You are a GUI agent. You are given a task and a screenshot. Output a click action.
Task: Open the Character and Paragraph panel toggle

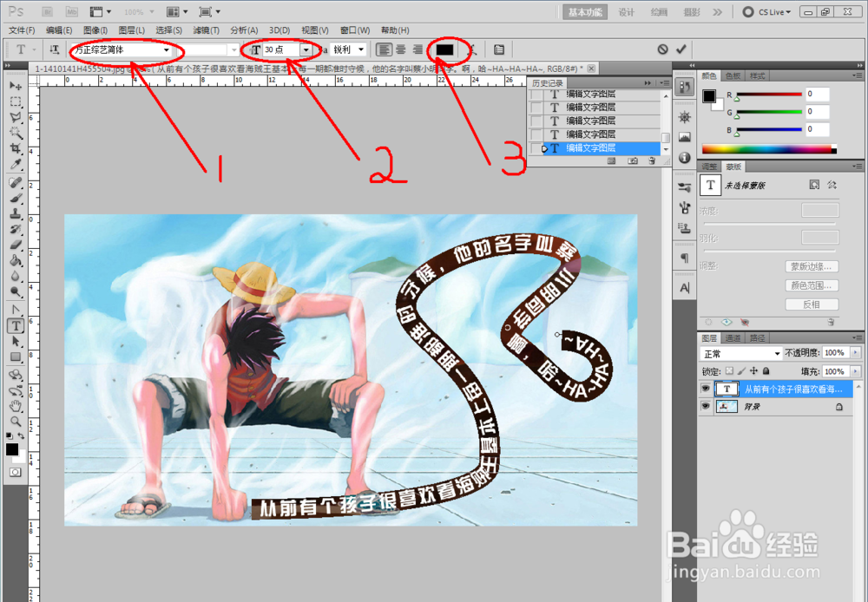(499, 49)
